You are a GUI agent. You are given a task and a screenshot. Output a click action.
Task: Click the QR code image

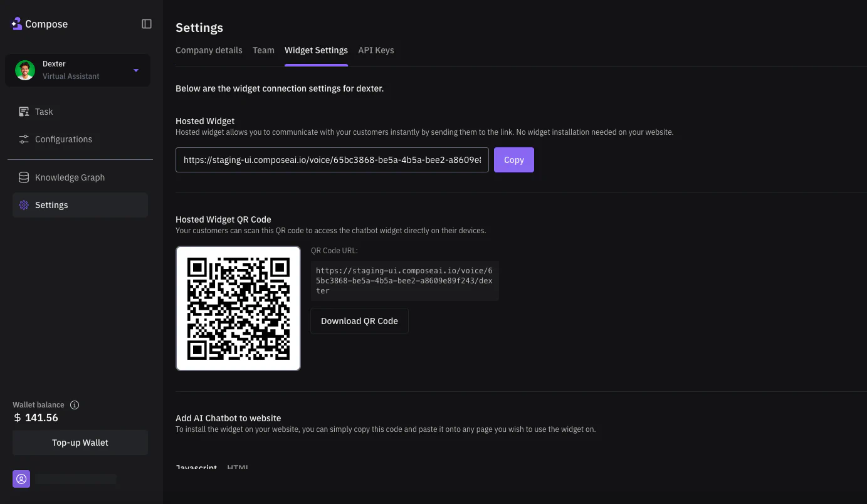pos(238,308)
